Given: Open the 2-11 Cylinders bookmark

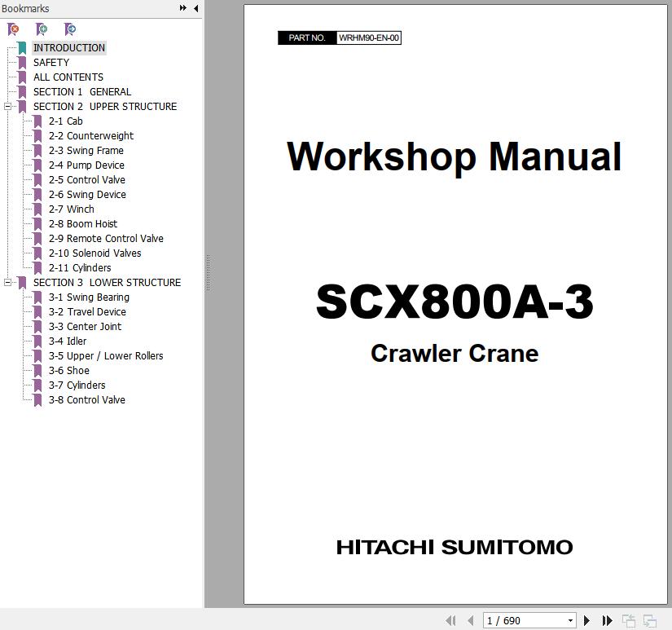Looking at the screenshot, I should (80, 268).
